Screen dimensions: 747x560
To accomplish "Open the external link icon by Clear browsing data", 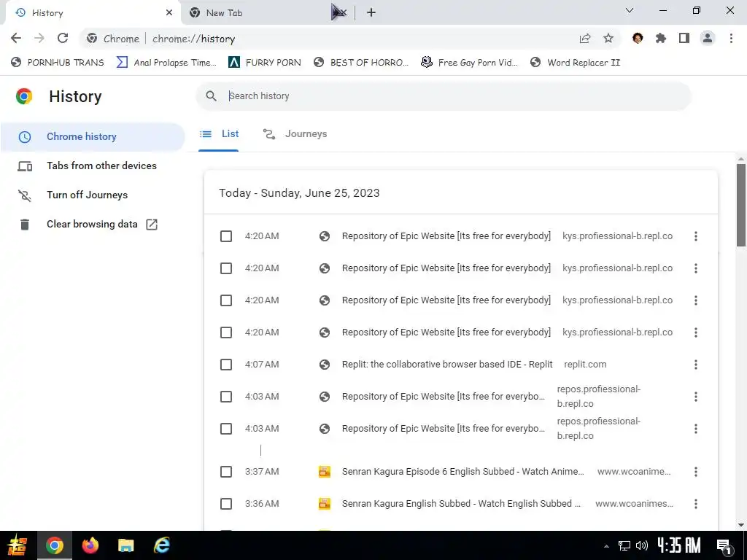I will tap(152, 225).
